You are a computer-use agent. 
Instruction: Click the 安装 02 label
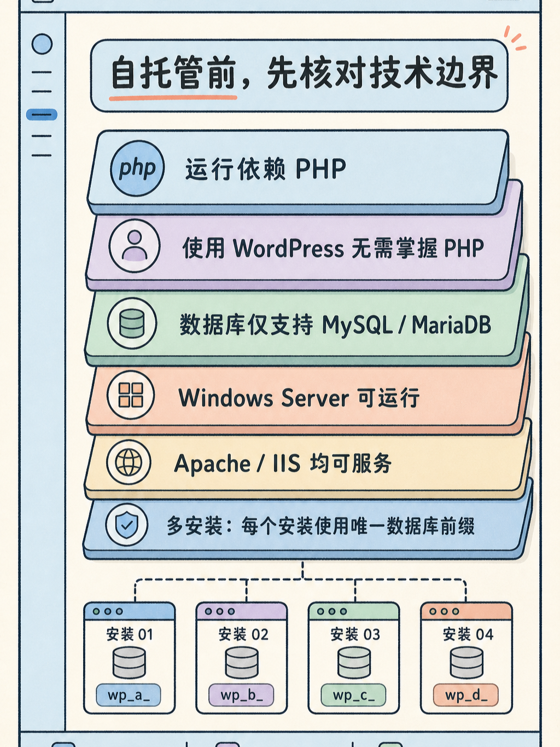point(243,634)
